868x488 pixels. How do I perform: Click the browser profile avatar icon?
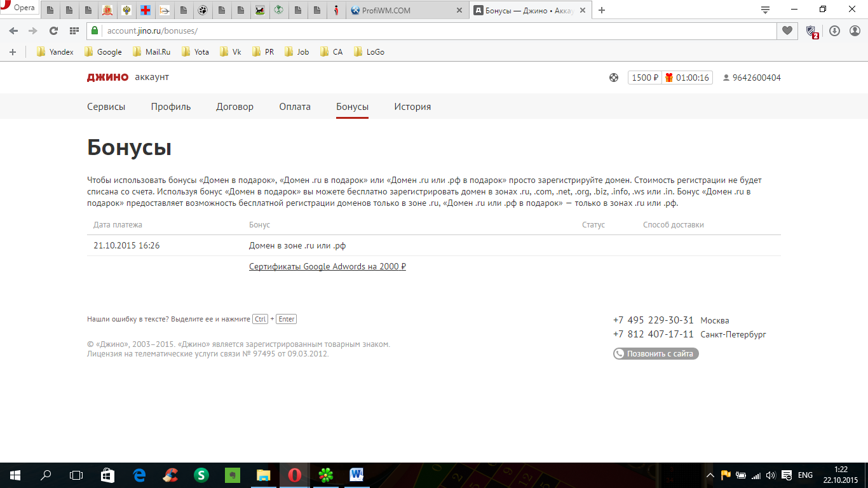[x=855, y=30]
